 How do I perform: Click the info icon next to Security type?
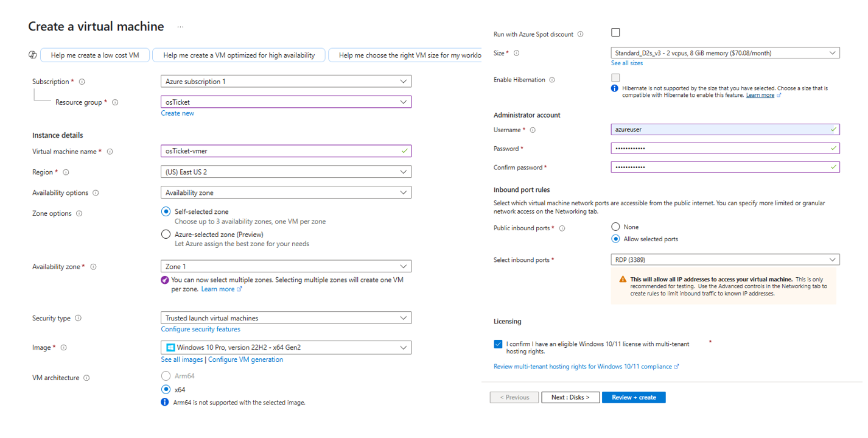[78, 319]
